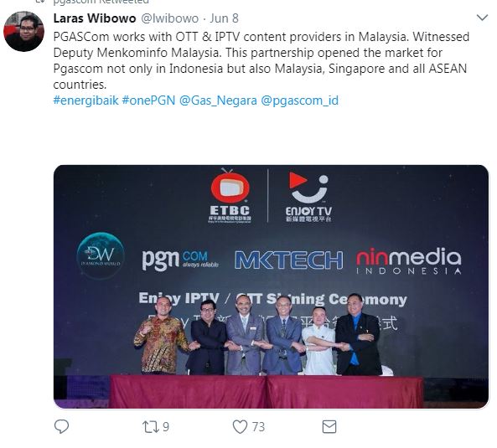Retweet this post via the arrows icon
This screenshot has height=448, width=497.
[x=151, y=427]
